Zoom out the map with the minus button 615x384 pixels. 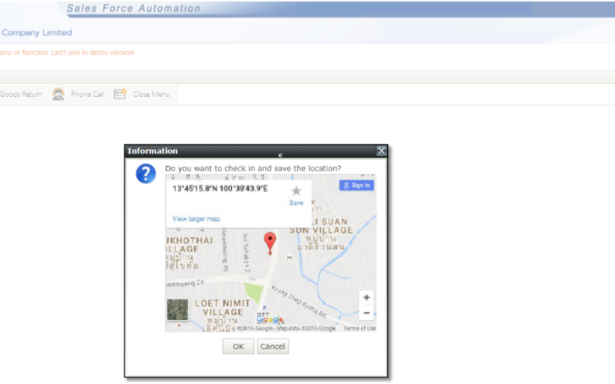pos(366,313)
